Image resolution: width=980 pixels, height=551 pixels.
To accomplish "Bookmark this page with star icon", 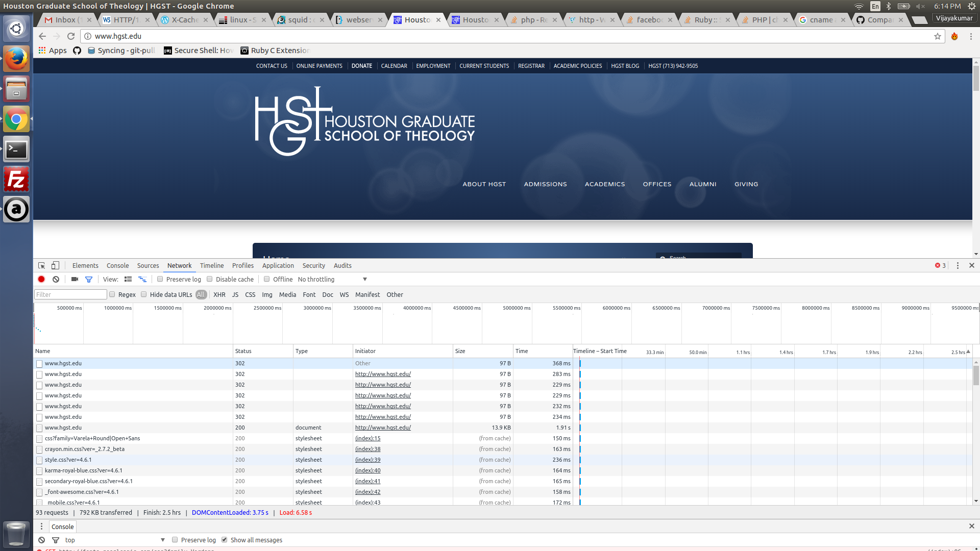I will [938, 36].
